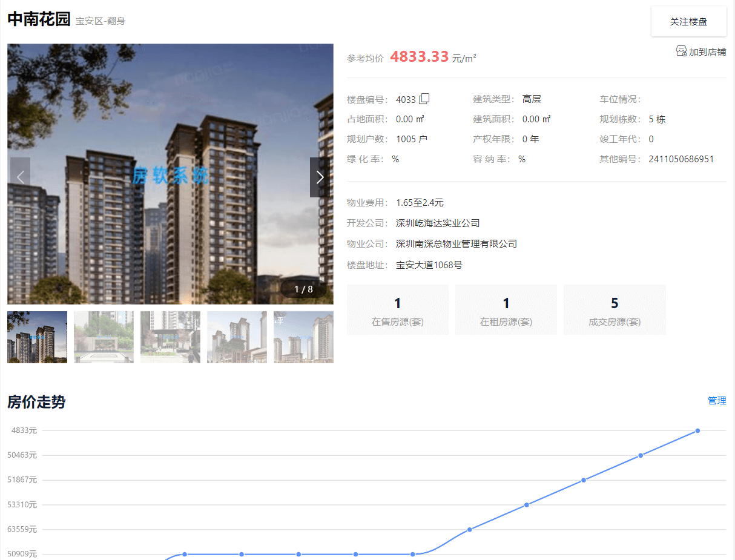Select the first thumbnail in gallery strip
735x560 pixels.
pyautogui.click(x=37, y=337)
